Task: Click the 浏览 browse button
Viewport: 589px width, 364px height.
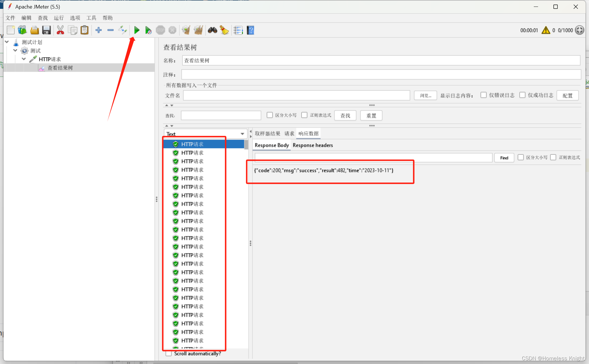Action: click(x=425, y=96)
